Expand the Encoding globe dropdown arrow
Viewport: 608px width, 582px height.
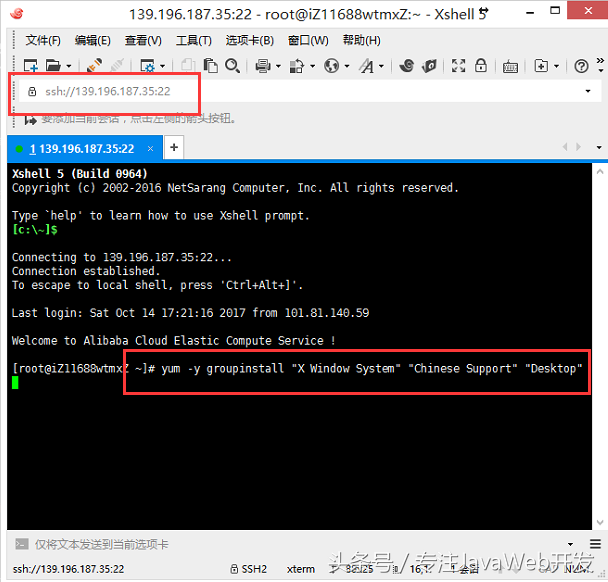click(x=347, y=66)
